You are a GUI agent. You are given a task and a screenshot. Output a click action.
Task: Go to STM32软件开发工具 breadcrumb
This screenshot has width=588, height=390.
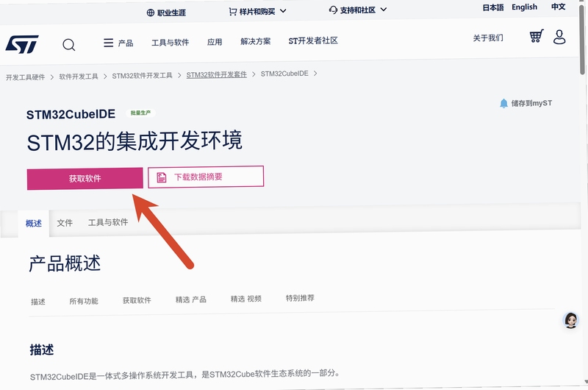[x=142, y=76]
